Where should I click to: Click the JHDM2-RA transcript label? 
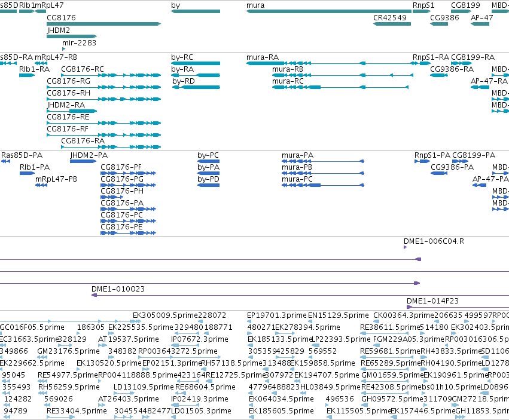pyautogui.click(x=66, y=105)
